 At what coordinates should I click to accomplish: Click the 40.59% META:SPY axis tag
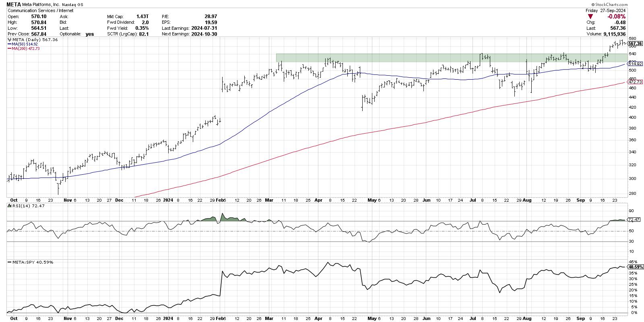[x=635, y=267]
